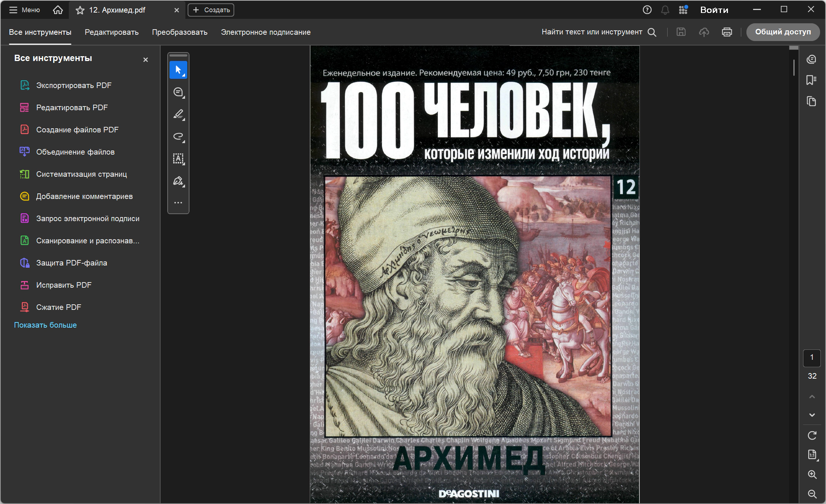Viewport: 826px width, 504px height.
Task: Click the Архимед magazine cover page
Action: tap(475, 274)
